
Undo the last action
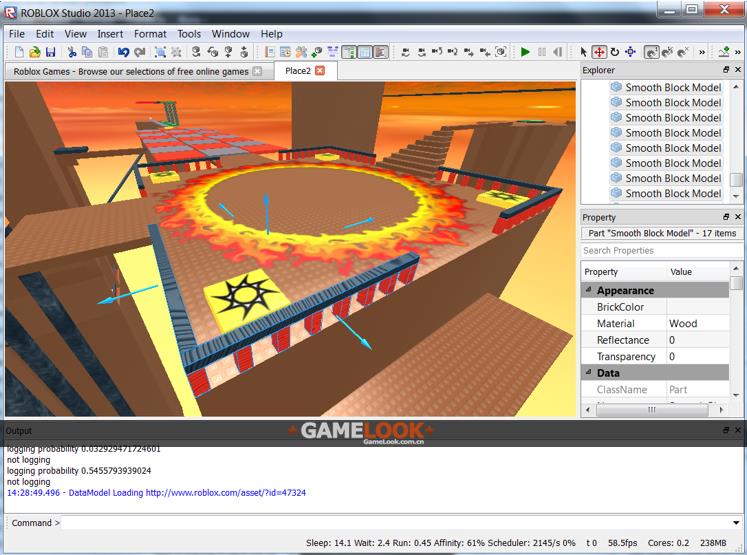click(x=123, y=52)
